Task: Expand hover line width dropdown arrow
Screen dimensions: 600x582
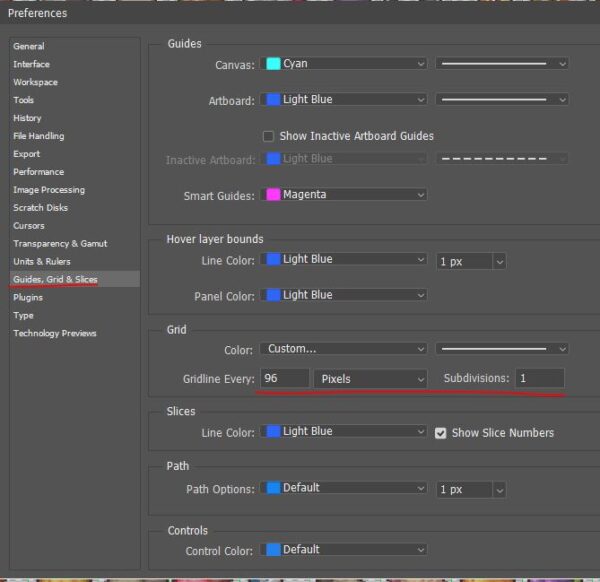Action: coord(499,262)
